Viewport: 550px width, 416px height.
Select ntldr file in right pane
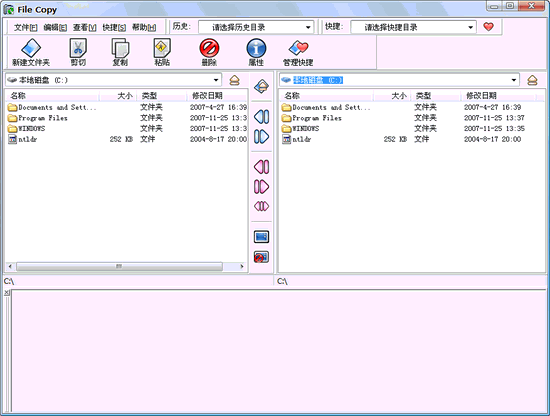pos(296,139)
